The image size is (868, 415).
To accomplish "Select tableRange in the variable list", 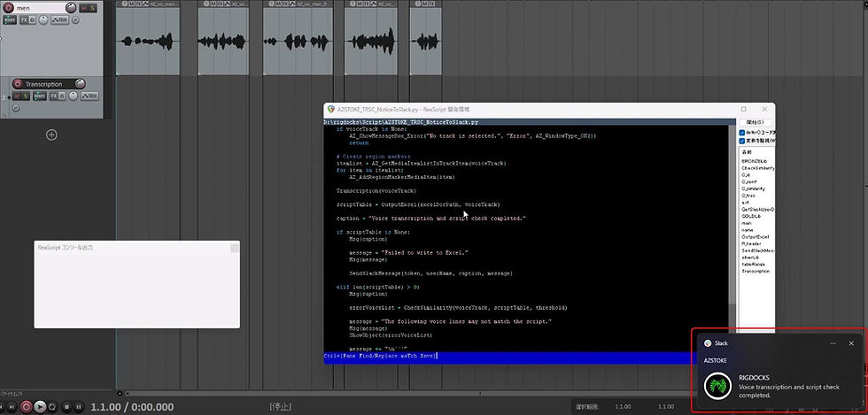I will click(754, 264).
